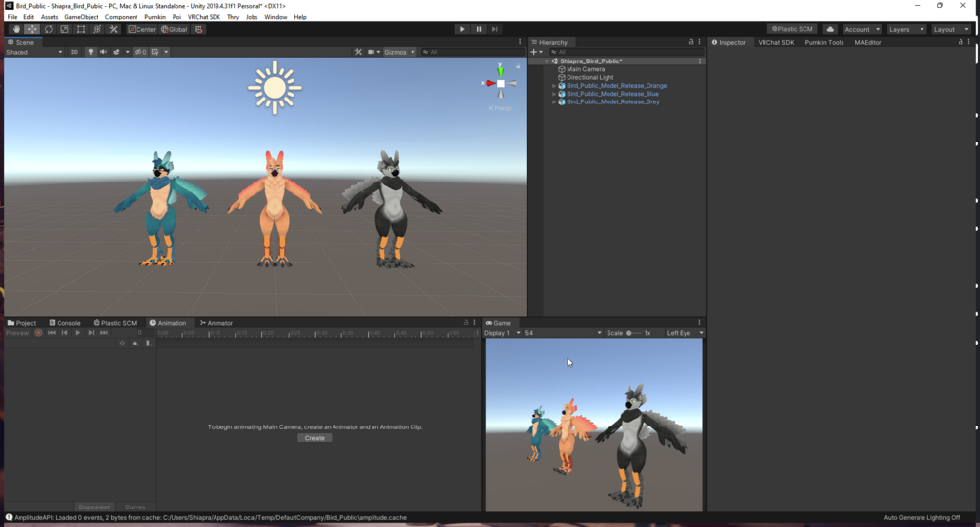
Task: Expand Bird_Public_Model_Release_Orange
Action: 554,86
